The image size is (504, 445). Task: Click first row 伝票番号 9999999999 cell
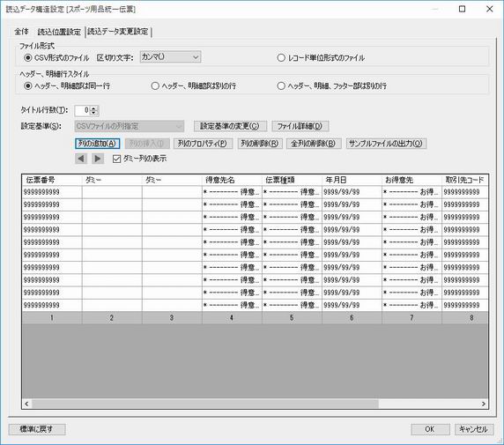click(52, 192)
